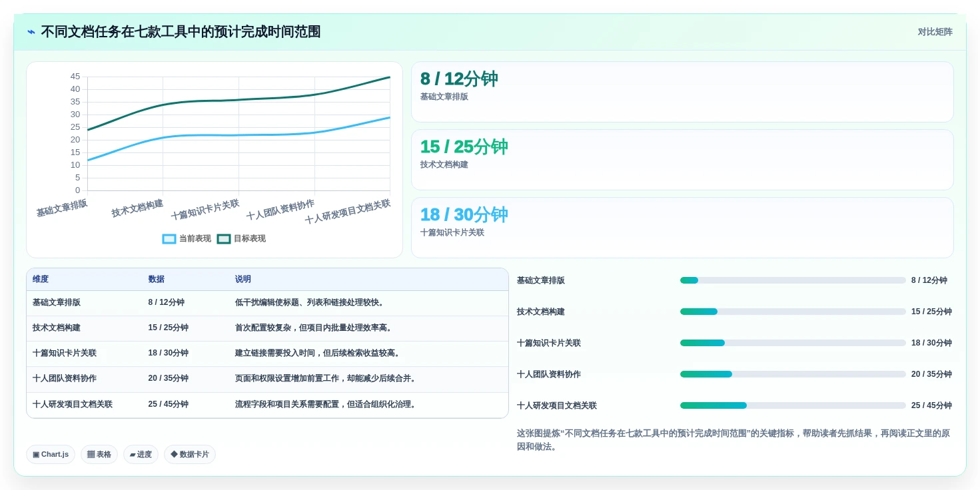Screen dimensions: 980x490
Task: Select the 表格 tag chip
Action: point(99,454)
